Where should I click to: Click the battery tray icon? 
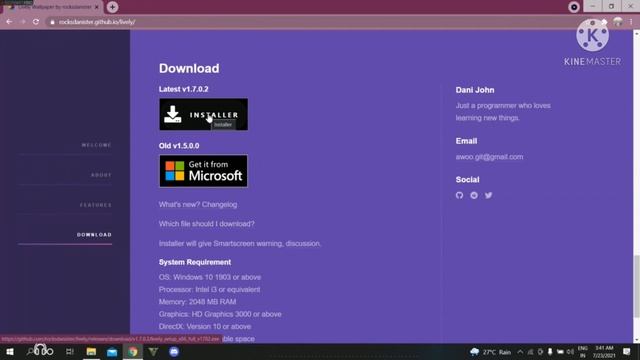point(560,352)
